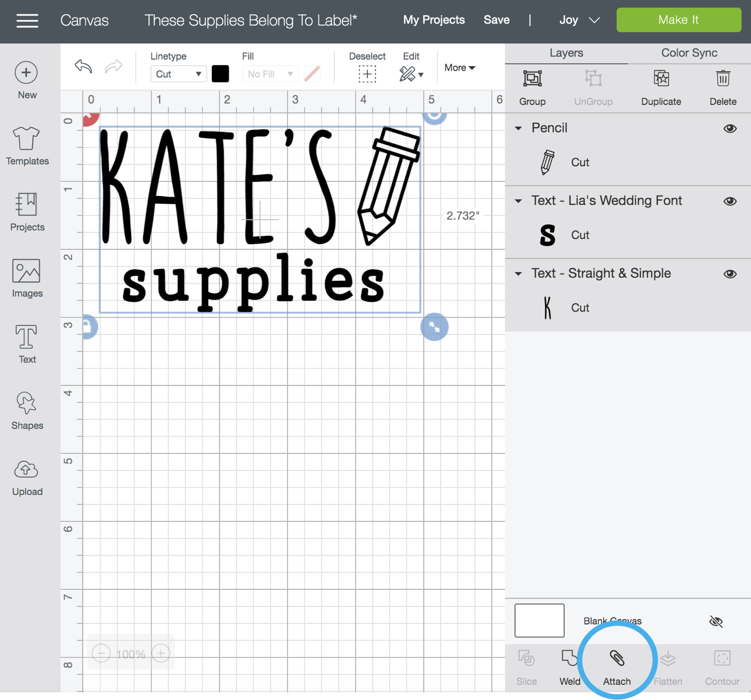The width and height of the screenshot is (751, 700).
Task: Collapse the Lia's Wedding Font layer group
Action: (518, 201)
